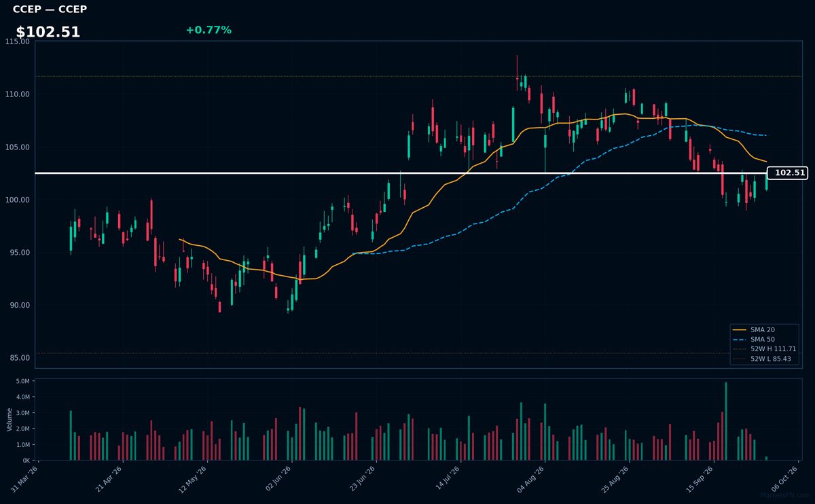Click the 1.0M volume axis label

pos(23,445)
